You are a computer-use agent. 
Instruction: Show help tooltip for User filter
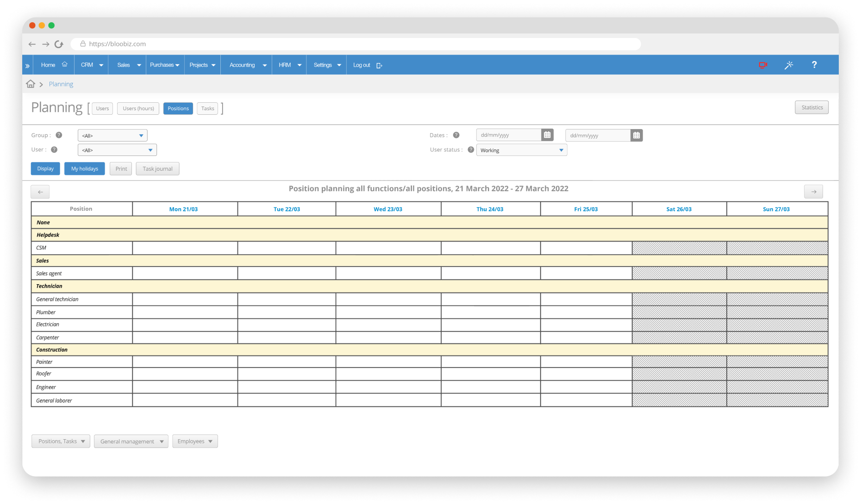(x=54, y=149)
